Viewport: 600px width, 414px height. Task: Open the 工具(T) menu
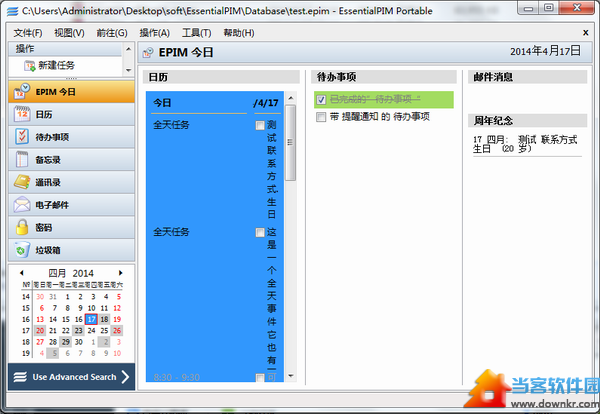point(196,33)
